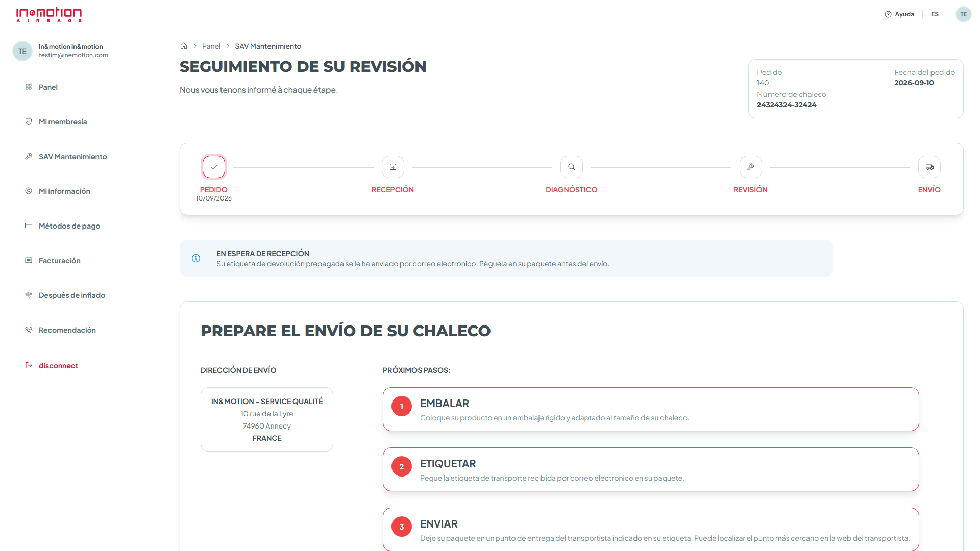Click the shield icon beside Mi membresía
This screenshot has height=551, width=980.
click(x=29, y=121)
